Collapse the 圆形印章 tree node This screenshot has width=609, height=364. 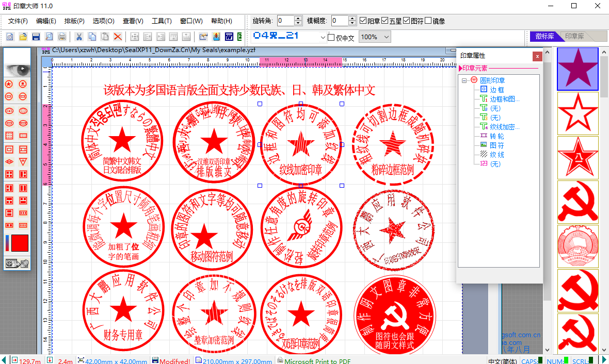tap(464, 80)
